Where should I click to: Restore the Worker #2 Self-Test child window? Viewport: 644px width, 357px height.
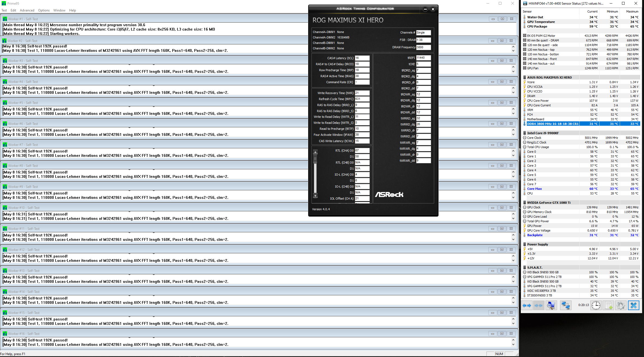click(502, 41)
